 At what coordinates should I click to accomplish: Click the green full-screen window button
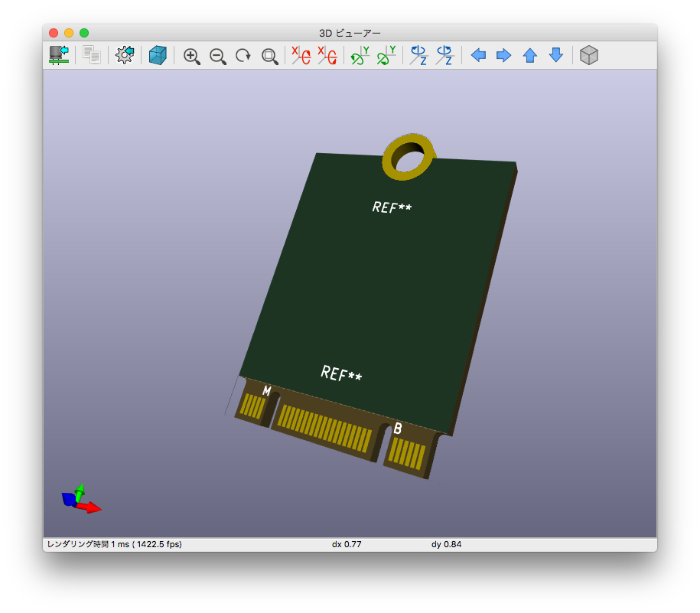pyautogui.click(x=84, y=33)
